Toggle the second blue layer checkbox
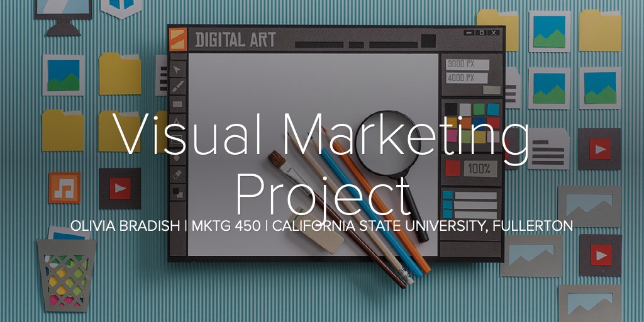This screenshot has width=644, height=322. tap(447, 205)
